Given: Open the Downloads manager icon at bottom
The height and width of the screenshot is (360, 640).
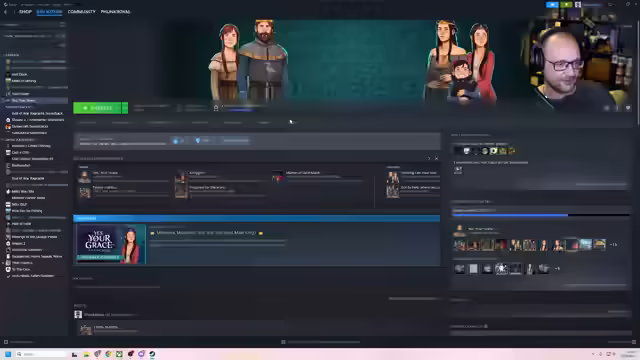Looking at the screenshot, I should click(x=283, y=342).
